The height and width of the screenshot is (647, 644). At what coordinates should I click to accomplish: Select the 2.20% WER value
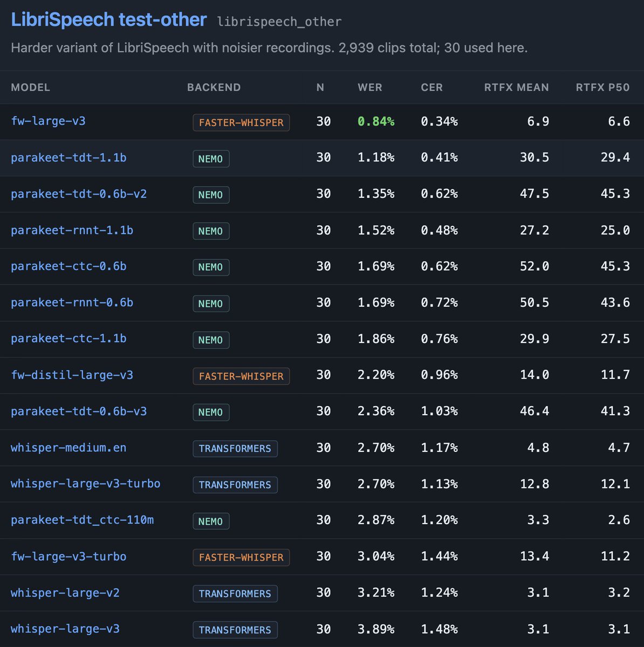click(x=376, y=375)
